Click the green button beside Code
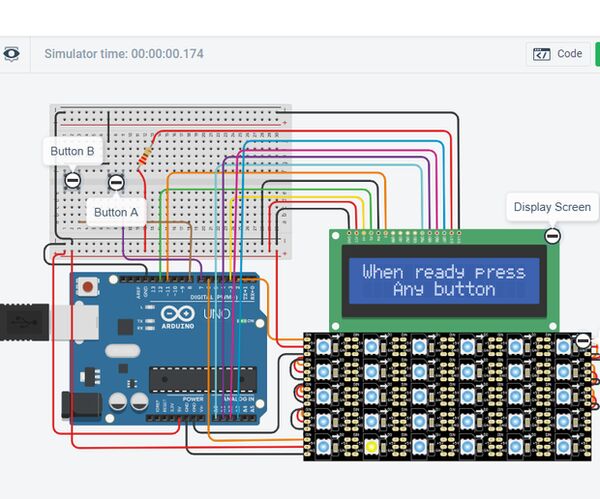 (x=597, y=54)
